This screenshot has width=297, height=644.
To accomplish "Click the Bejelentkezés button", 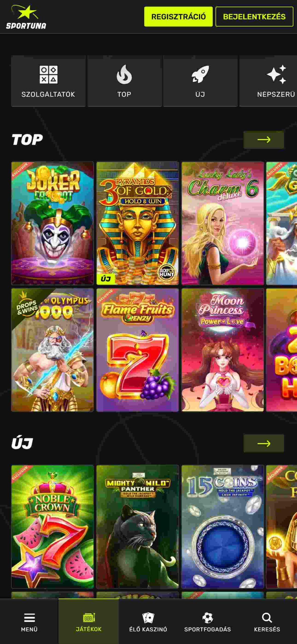I will pos(254,17).
